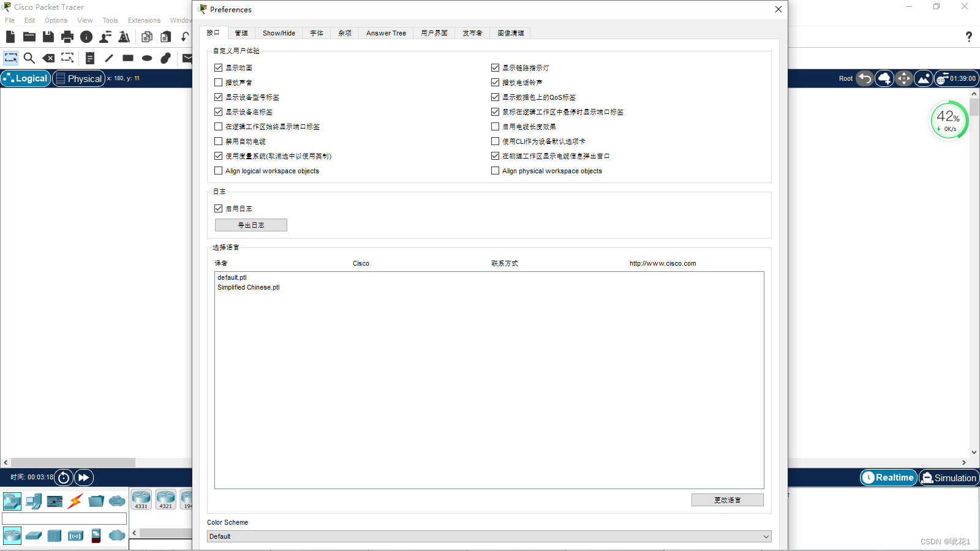Pick the Draw Rectangle tool

(128, 58)
